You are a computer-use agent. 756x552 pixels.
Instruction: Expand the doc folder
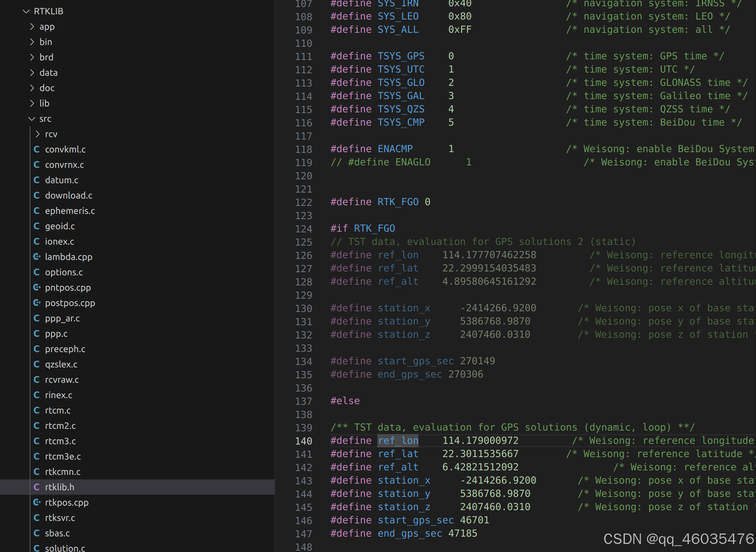(x=32, y=88)
